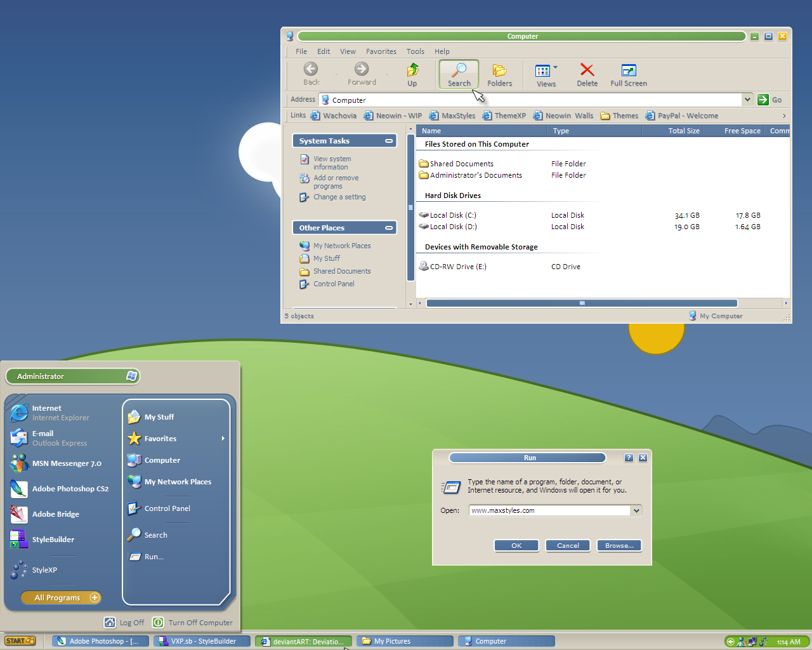Expand the Views dropdown arrow

click(x=555, y=67)
